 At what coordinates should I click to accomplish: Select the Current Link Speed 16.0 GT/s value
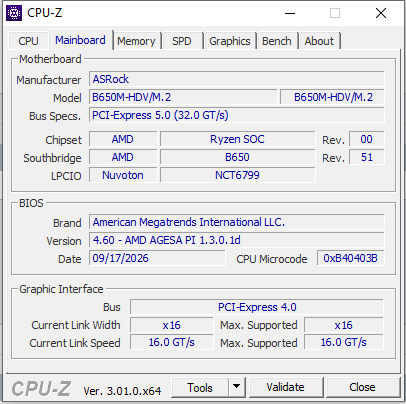pos(171,343)
